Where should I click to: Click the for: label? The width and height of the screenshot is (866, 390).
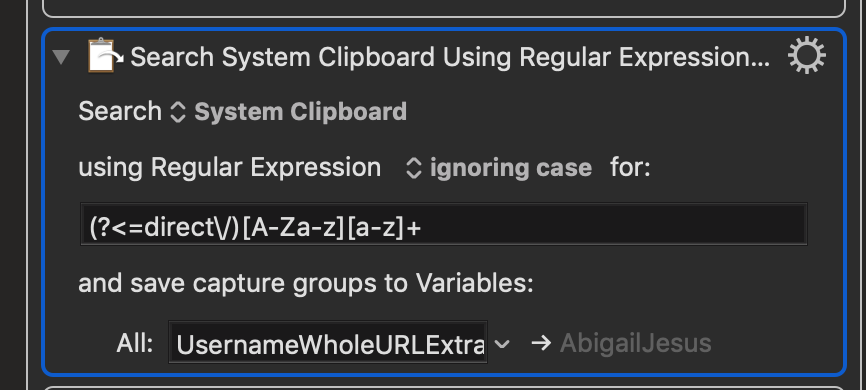tap(630, 167)
